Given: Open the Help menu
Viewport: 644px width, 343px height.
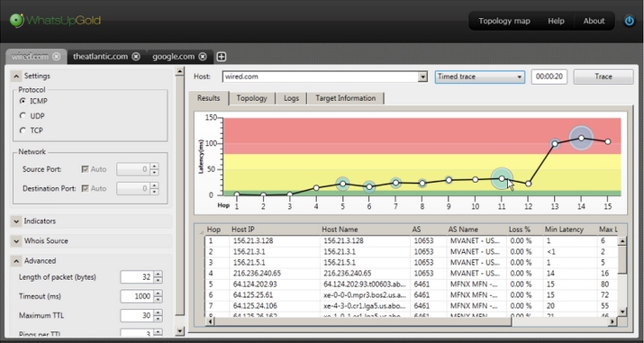Looking at the screenshot, I should coord(556,21).
